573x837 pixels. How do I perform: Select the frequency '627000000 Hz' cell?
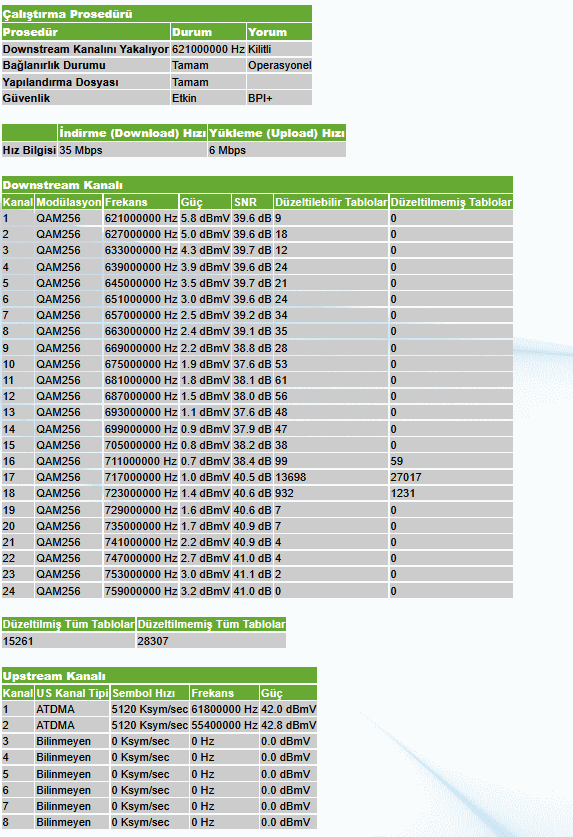[140, 234]
